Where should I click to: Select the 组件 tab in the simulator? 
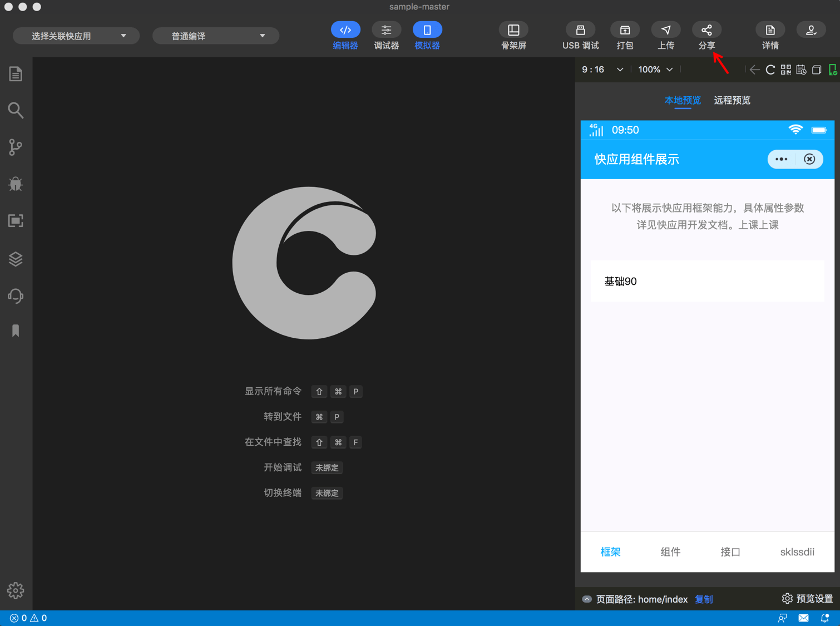670,551
